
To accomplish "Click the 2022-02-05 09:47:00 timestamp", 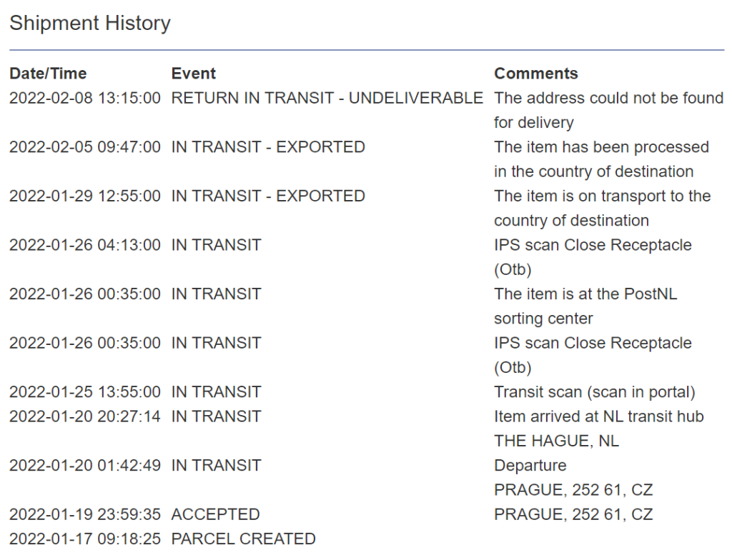I will pyautogui.click(x=85, y=147).
